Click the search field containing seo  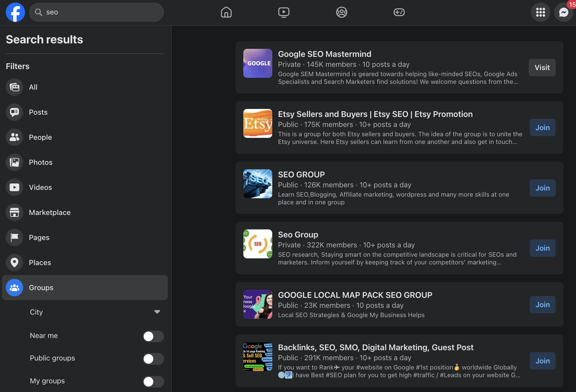(96, 12)
